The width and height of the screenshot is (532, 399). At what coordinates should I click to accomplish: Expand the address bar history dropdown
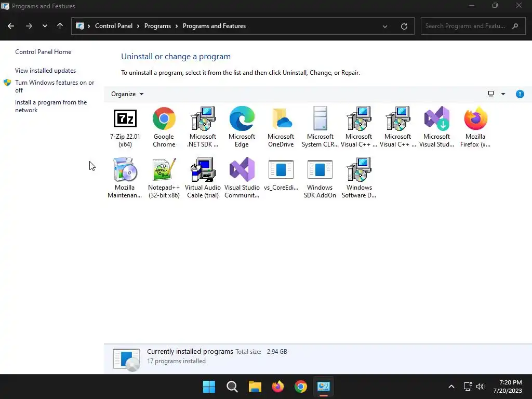[385, 26]
